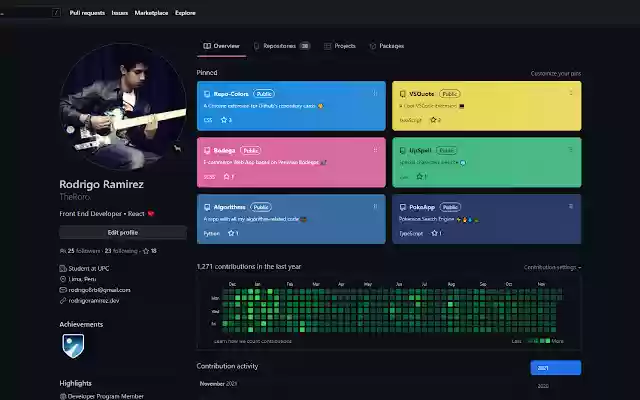The width and height of the screenshot is (640, 400).
Task: Click the Repositories count badge
Action: point(305,46)
